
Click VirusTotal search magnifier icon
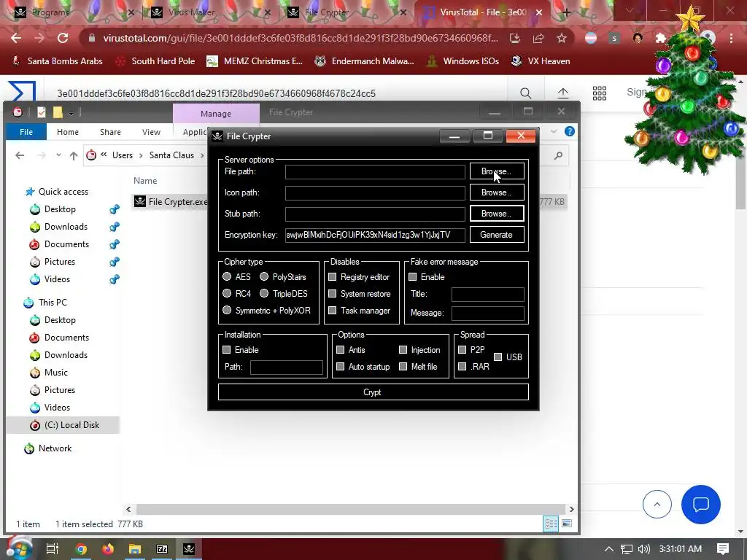coord(525,93)
